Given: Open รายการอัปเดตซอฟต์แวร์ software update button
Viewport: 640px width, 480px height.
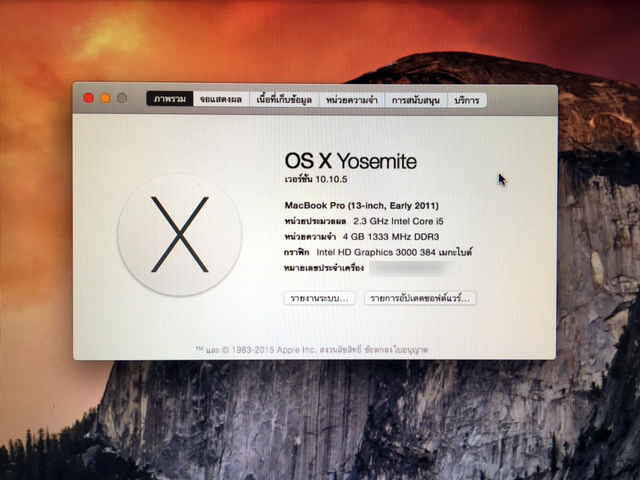Looking at the screenshot, I should click(x=420, y=298).
